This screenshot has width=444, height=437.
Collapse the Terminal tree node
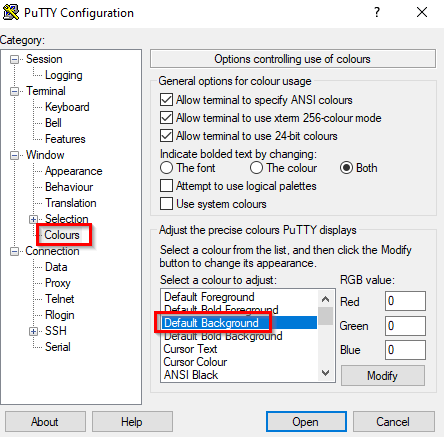tap(14, 91)
